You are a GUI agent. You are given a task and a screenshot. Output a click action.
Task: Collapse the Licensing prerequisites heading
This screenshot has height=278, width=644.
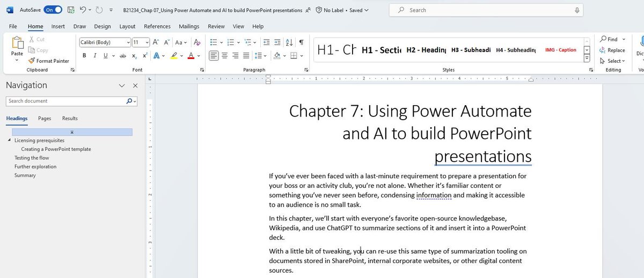pos(10,141)
